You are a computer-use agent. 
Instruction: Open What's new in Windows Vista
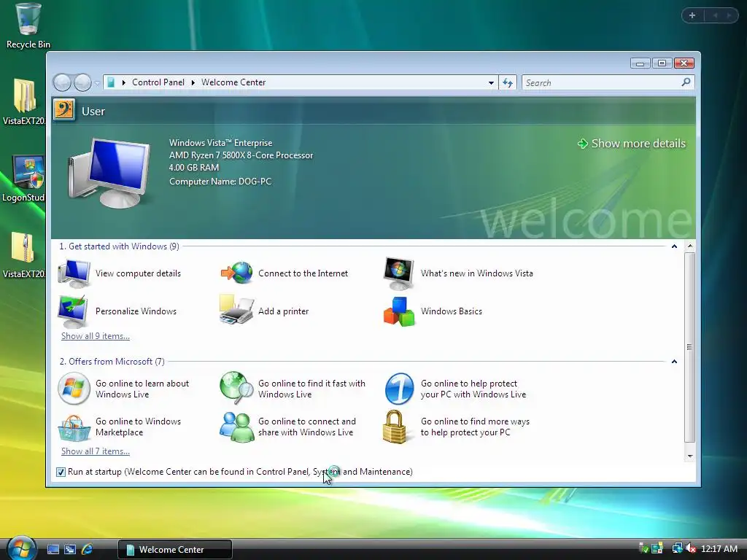click(x=458, y=273)
